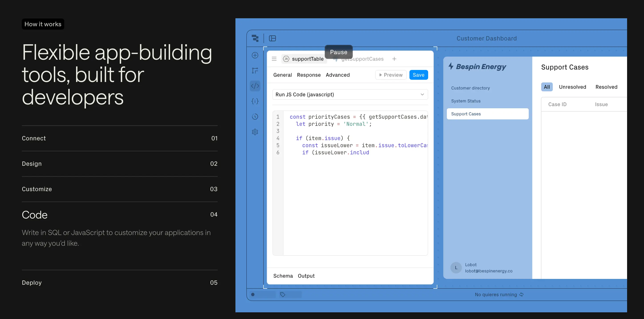Open the Output tab at bottom
This screenshot has height=319, width=644.
tap(306, 276)
